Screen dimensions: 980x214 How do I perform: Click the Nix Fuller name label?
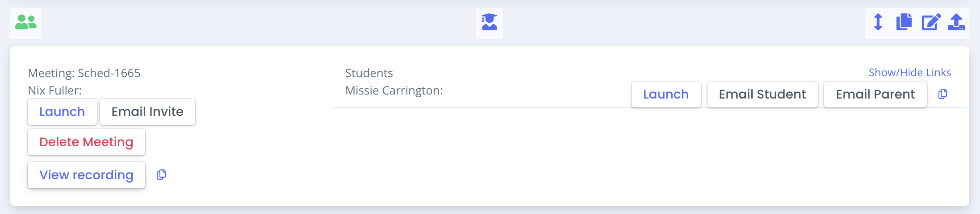pyautogui.click(x=54, y=91)
